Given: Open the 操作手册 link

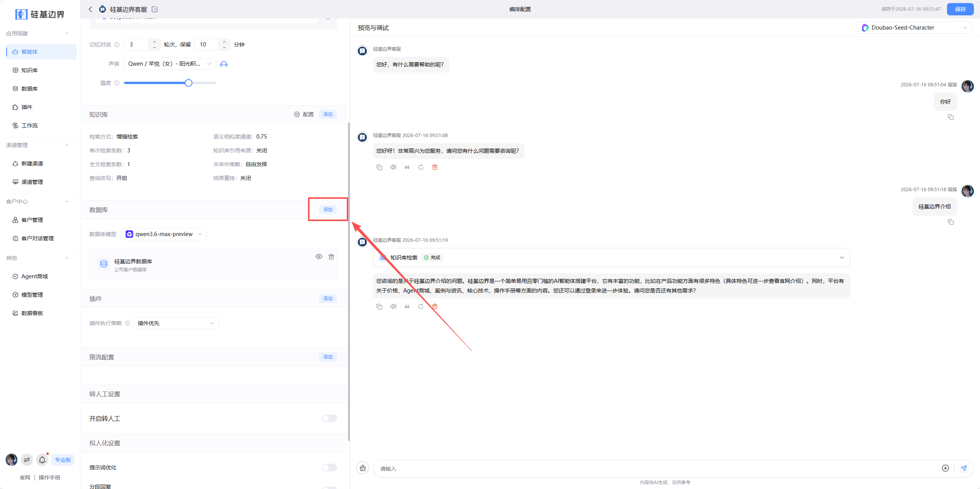Looking at the screenshot, I should (50, 477).
